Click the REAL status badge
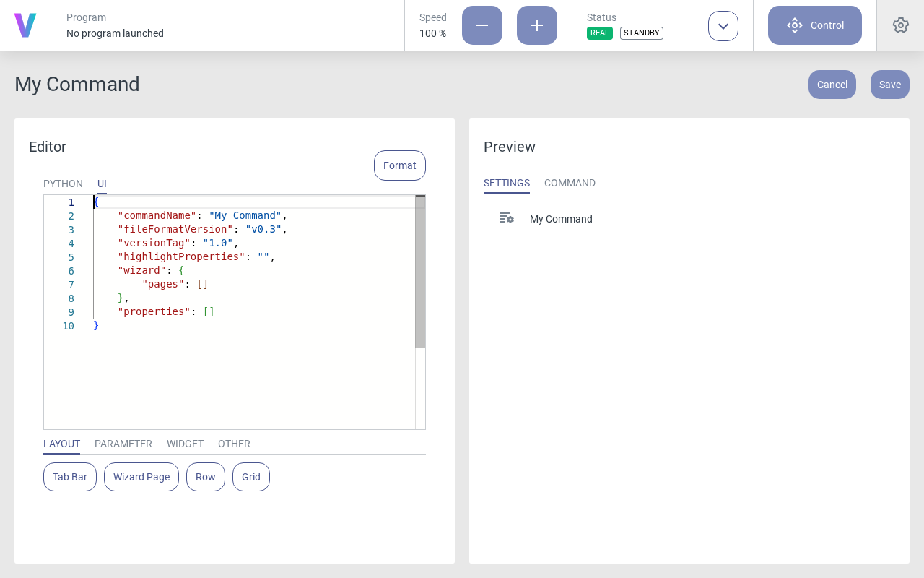The width and height of the screenshot is (924, 578). click(x=600, y=33)
